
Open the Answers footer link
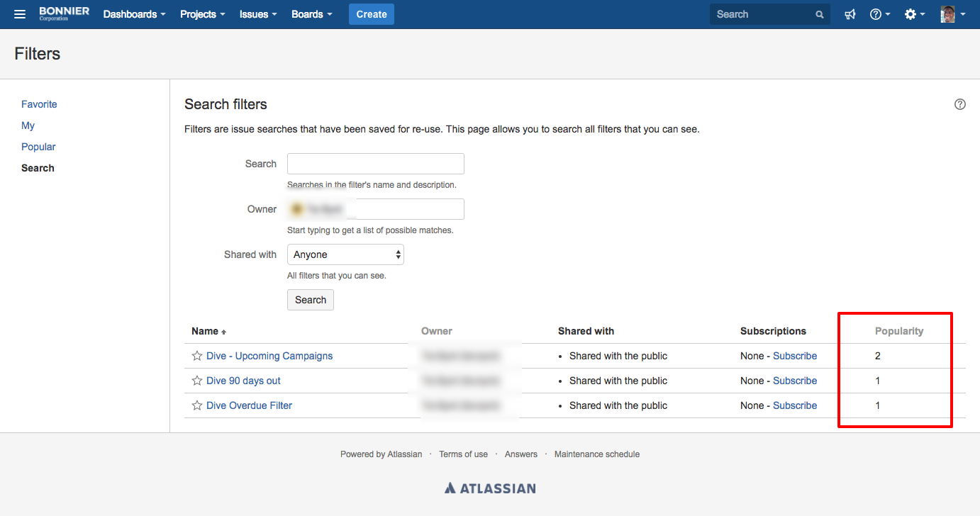[x=521, y=454]
